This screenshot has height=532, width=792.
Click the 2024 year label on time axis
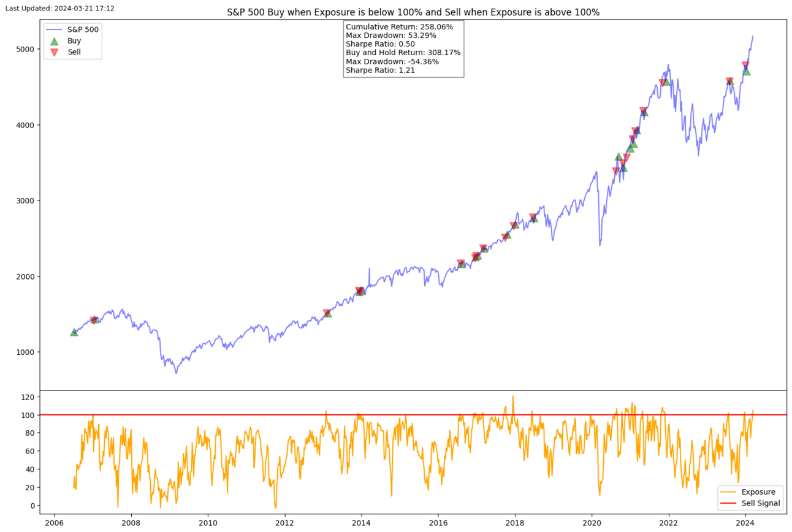click(745, 523)
